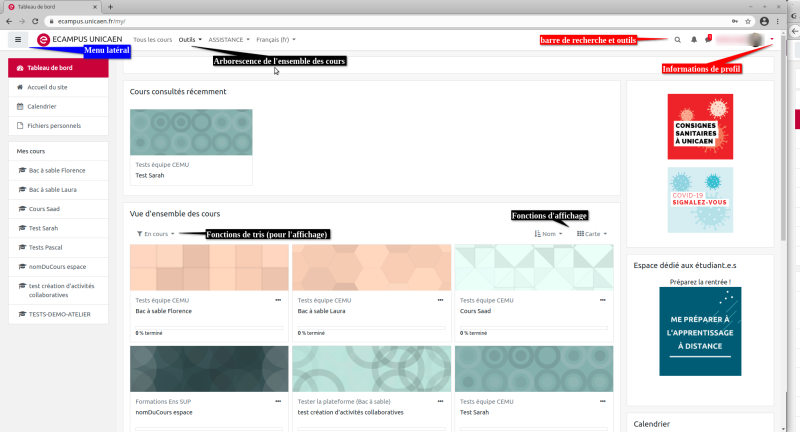Open the search magnifier icon
This screenshot has height=432, width=800.
pos(677,40)
